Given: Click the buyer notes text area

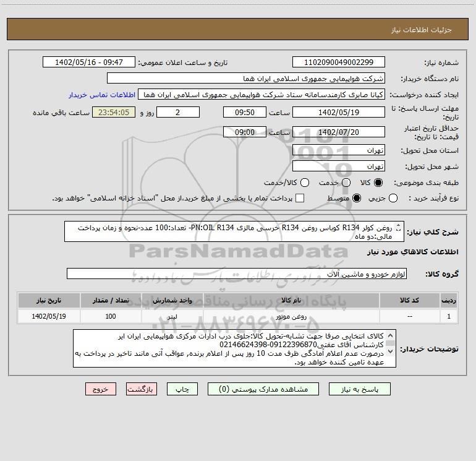Looking at the screenshot, I should point(234,348).
